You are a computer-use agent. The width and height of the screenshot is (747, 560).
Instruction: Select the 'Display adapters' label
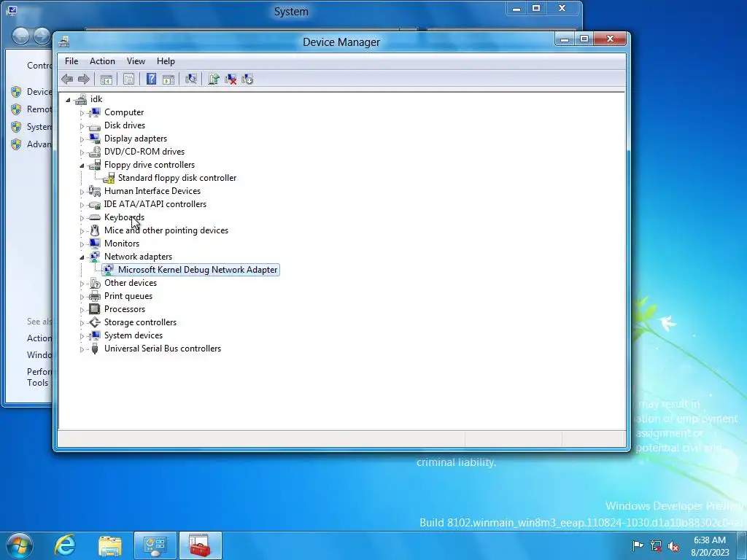[136, 139]
